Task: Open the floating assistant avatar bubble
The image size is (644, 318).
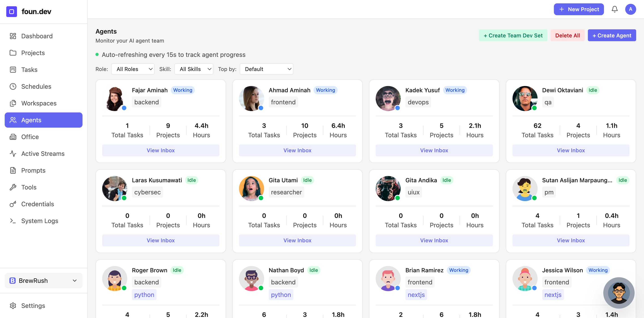Action: 619,292
